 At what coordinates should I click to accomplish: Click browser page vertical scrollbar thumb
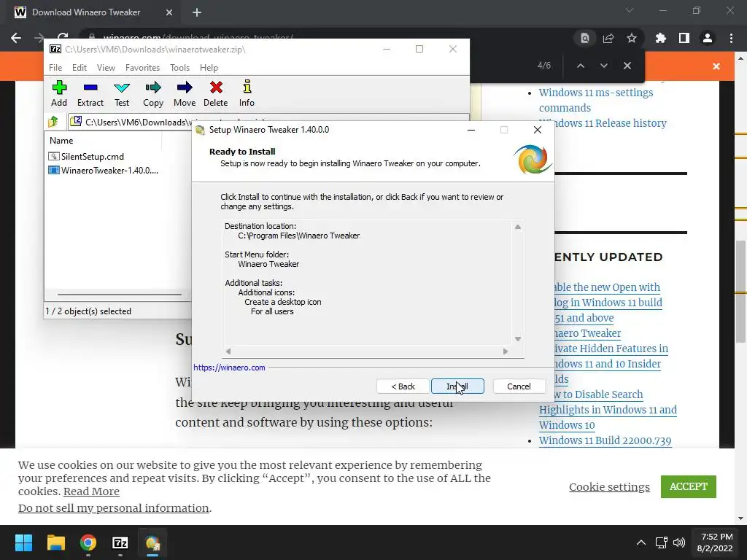pyautogui.click(x=740, y=290)
